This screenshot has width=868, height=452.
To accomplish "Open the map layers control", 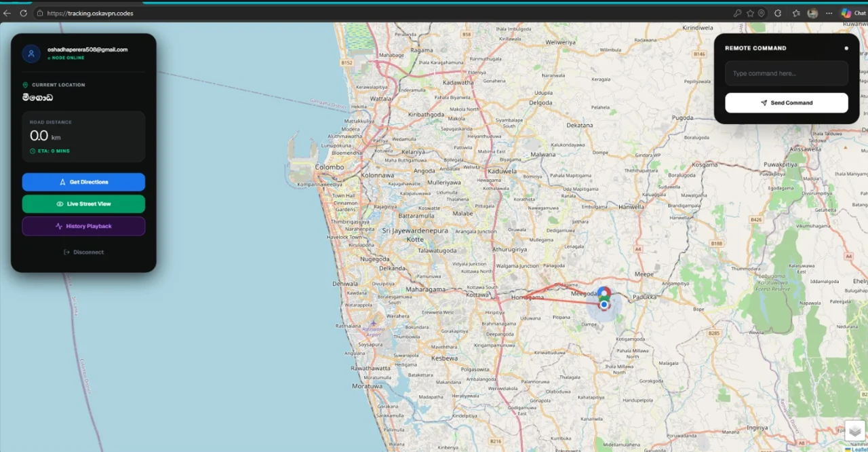I will click(x=854, y=430).
